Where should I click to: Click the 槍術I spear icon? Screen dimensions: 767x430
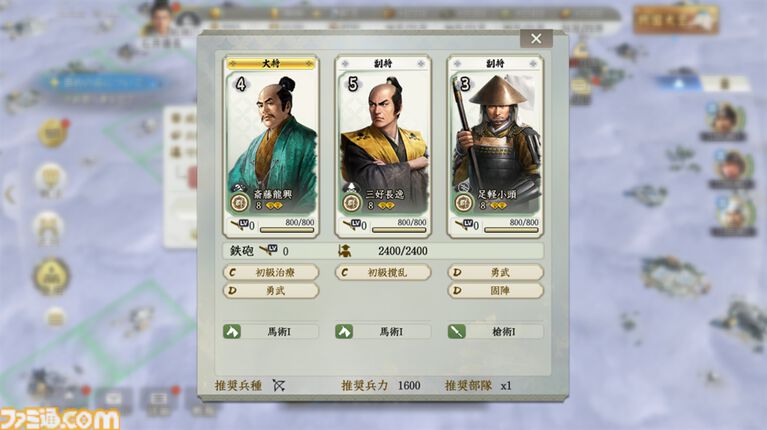pos(456,332)
